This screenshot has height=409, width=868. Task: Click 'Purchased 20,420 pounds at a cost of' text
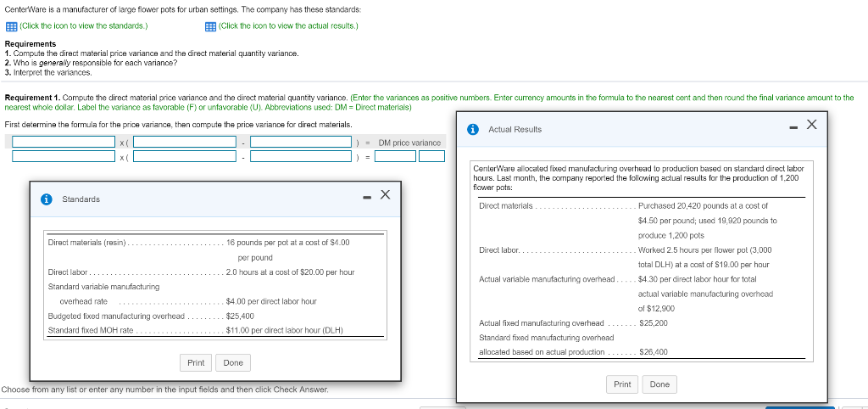[x=703, y=205]
